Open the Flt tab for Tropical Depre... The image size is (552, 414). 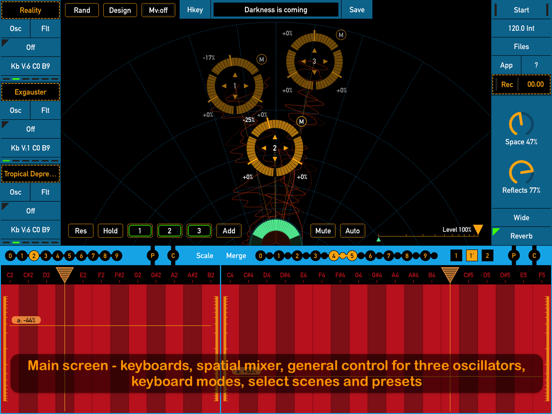(x=45, y=192)
